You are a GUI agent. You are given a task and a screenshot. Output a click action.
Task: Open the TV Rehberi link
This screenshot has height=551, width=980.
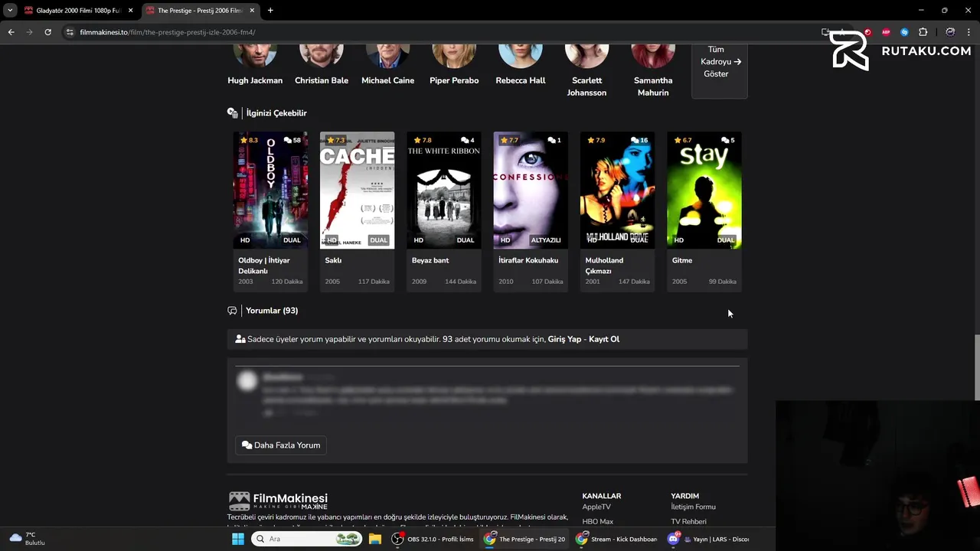click(x=688, y=522)
